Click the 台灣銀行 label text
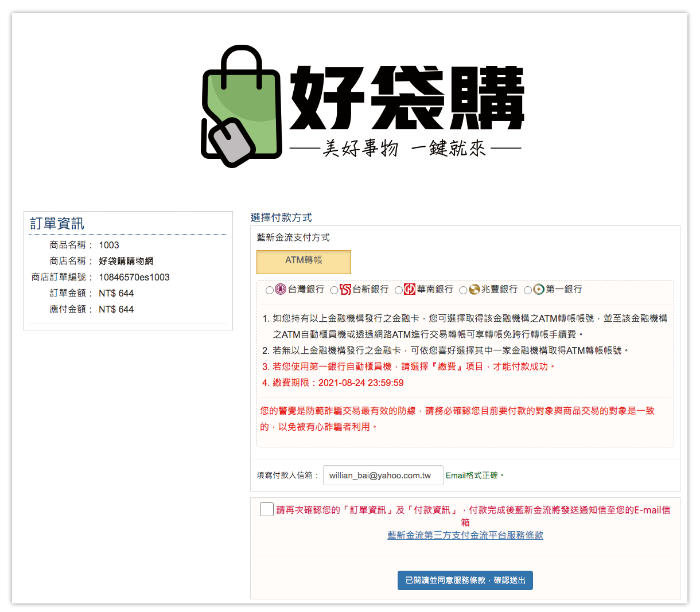The image size is (700, 612). [x=306, y=290]
